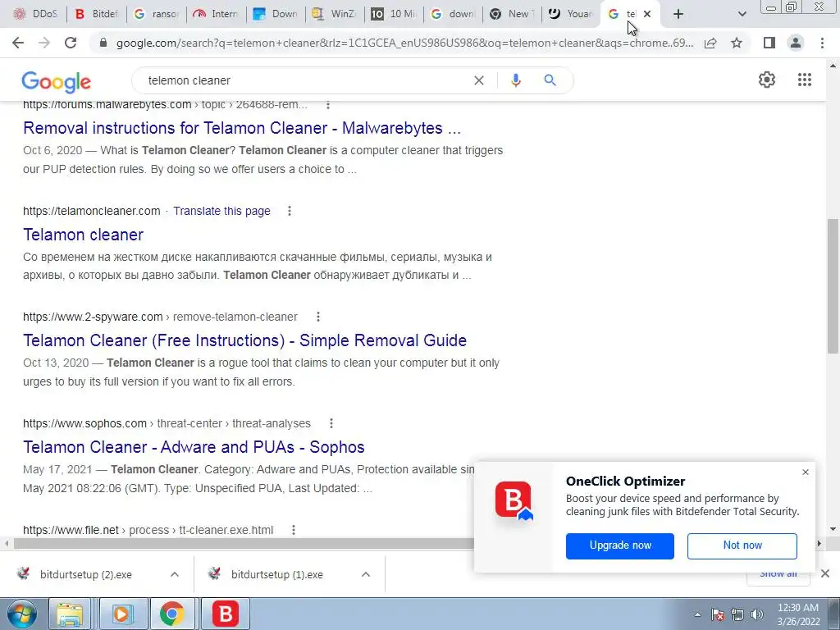Screen dimensions: 840x630
Task: Switch to the New Tab tab
Action: (x=512, y=14)
